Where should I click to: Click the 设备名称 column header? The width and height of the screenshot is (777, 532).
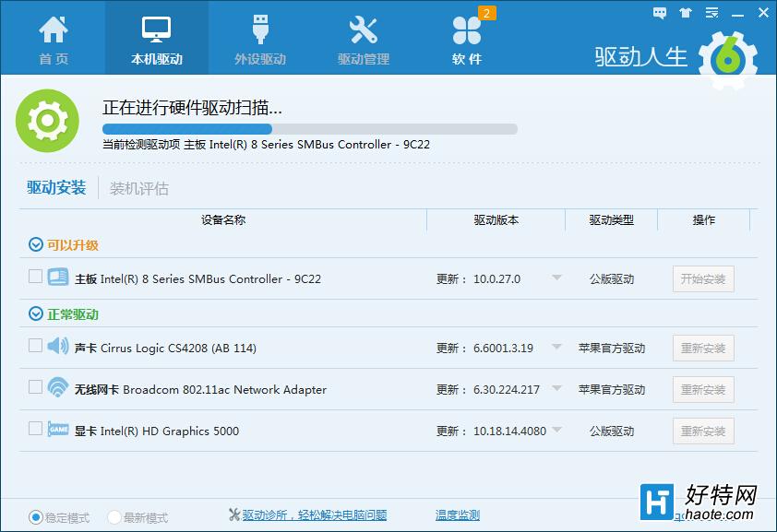(223, 220)
